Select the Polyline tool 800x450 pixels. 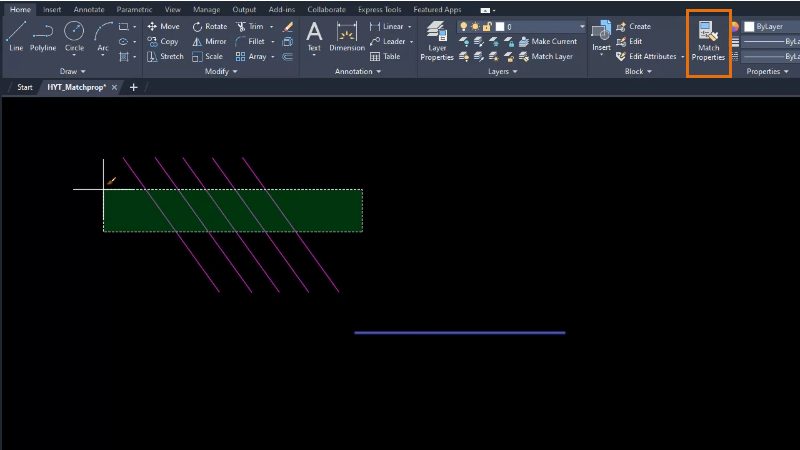[x=43, y=36]
